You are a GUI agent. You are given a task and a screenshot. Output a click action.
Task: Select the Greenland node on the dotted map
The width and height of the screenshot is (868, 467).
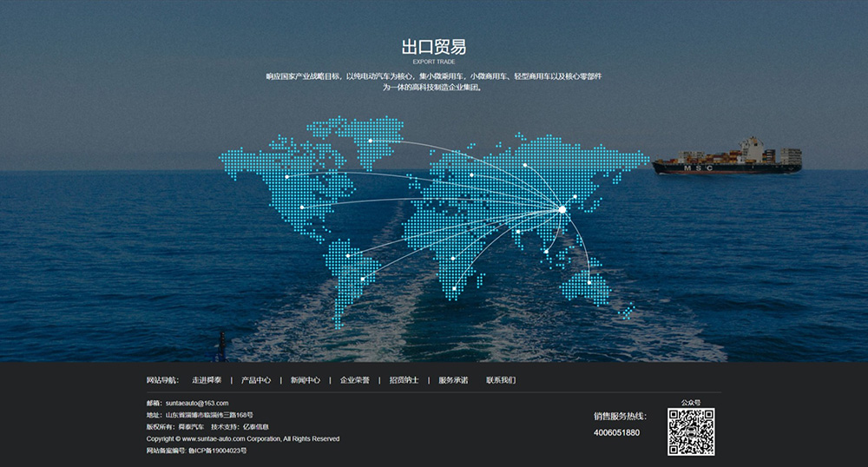(x=371, y=141)
